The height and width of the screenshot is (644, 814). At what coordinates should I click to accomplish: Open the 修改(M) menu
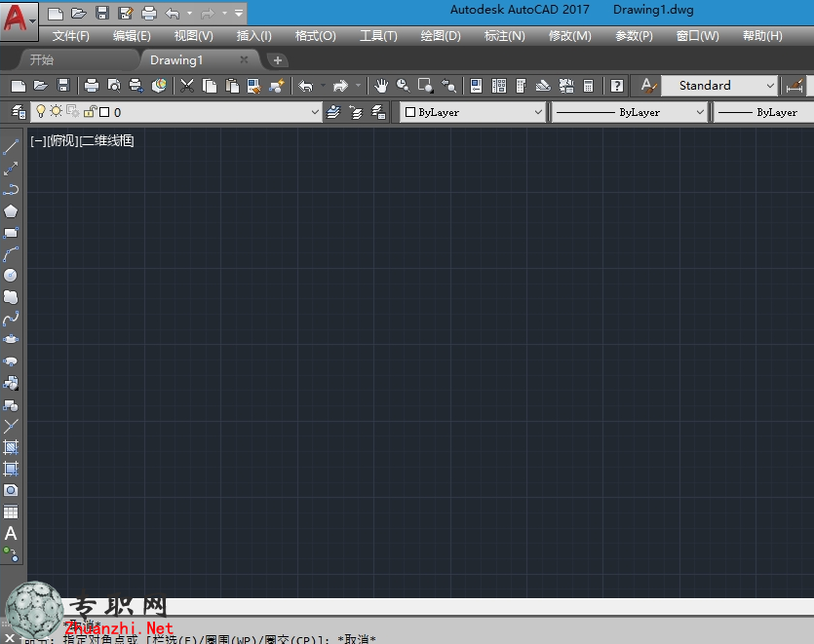570,36
